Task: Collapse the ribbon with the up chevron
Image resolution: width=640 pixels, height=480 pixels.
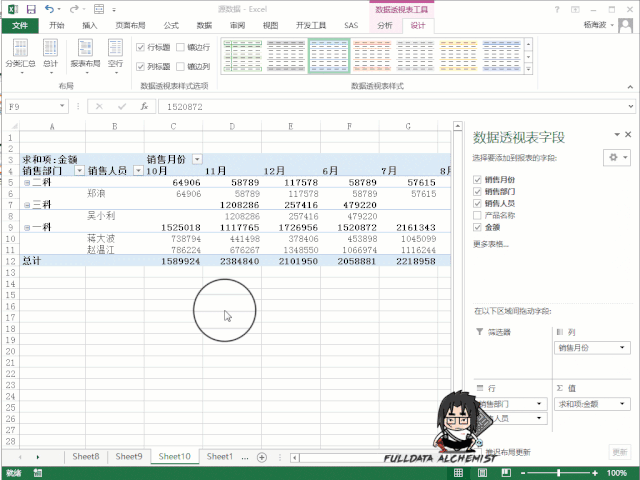Action: tap(630, 87)
